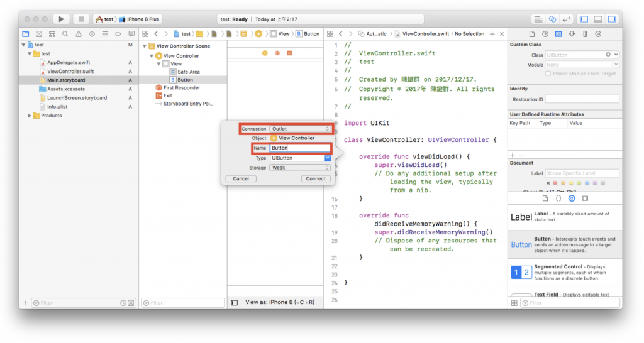
Task: Click View as: iPhone 8 device bar
Action: click(280, 302)
